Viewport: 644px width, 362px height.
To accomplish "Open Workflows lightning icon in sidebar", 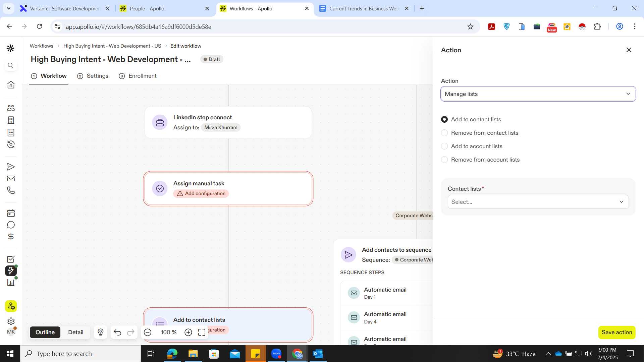I will click(11, 271).
